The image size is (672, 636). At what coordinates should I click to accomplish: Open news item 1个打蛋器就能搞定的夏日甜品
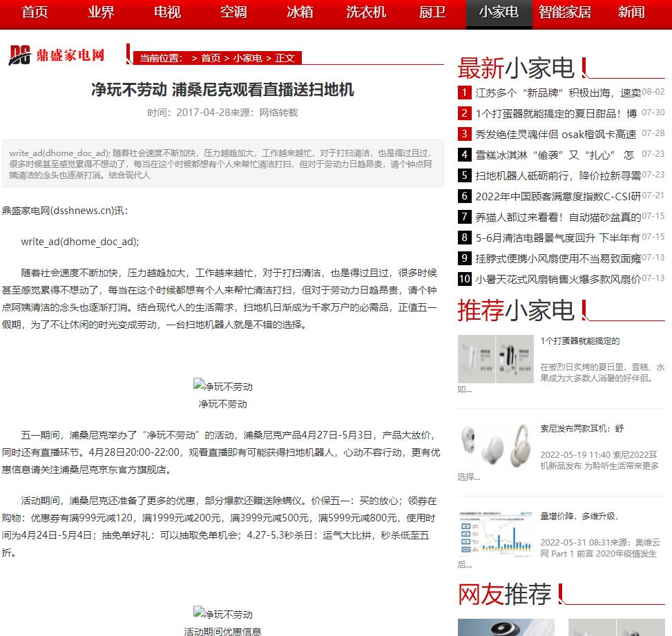[x=556, y=113]
